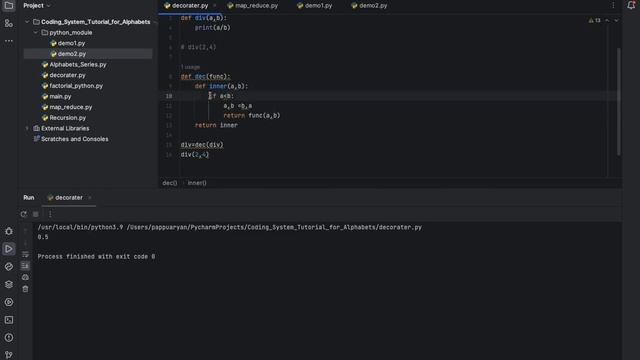Click line number 10 in gutter
Image resolution: width=640 pixels, height=360 pixels.
169,96
